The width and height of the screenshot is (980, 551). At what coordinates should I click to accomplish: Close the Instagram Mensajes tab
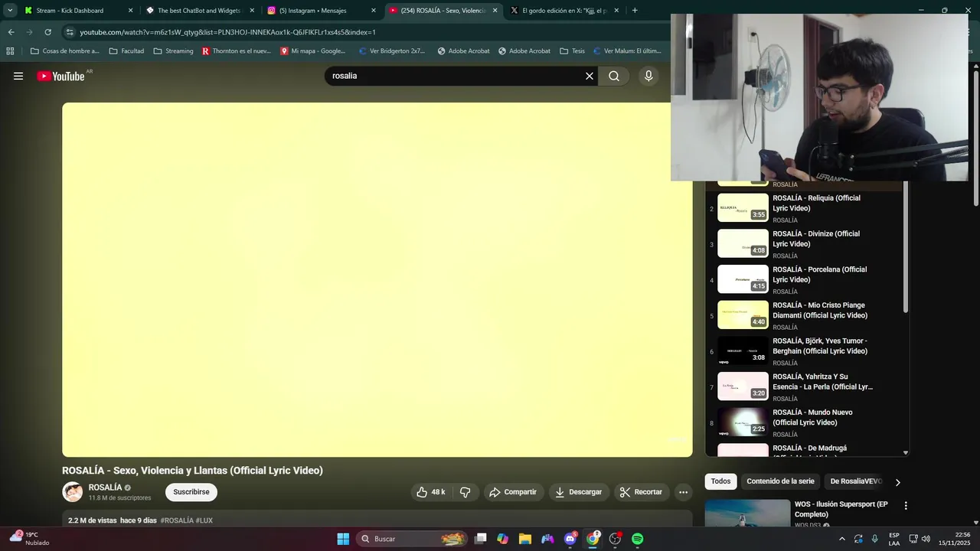pyautogui.click(x=373, y=11)
